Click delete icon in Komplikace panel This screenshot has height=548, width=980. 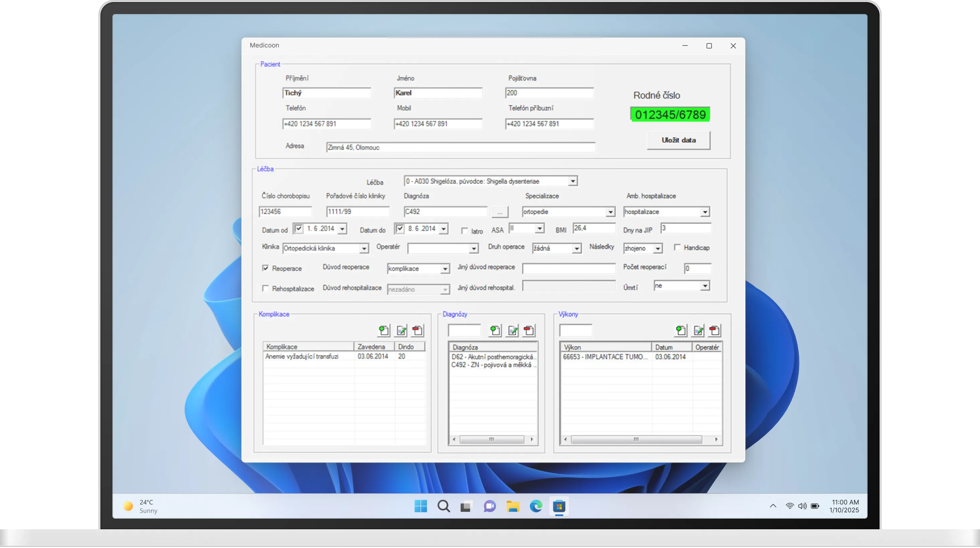[x=417, y=331]
